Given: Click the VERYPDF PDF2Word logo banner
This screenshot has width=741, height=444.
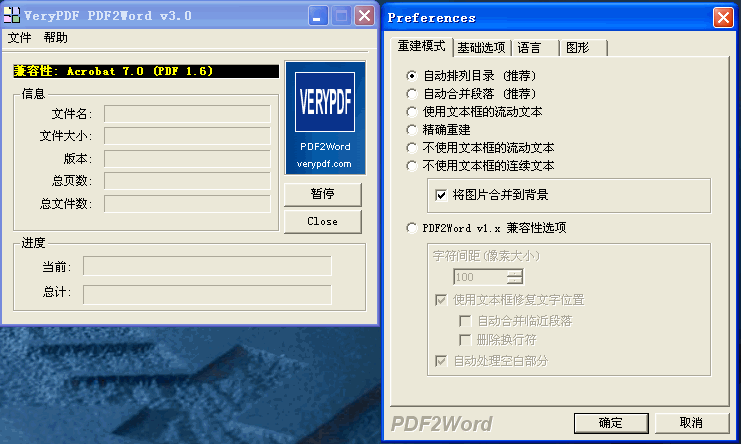Looking at the screenshot, I should (325, 118).
